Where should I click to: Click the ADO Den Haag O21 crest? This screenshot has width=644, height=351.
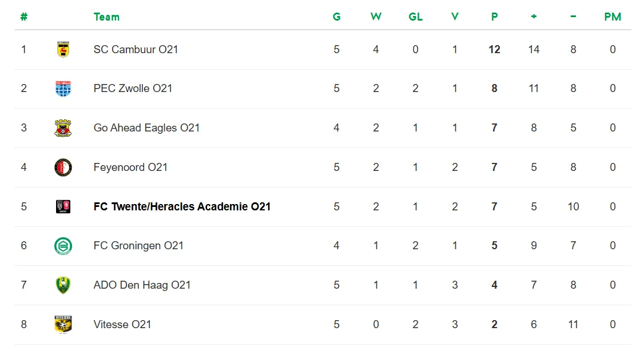click(x=63, y=285)
